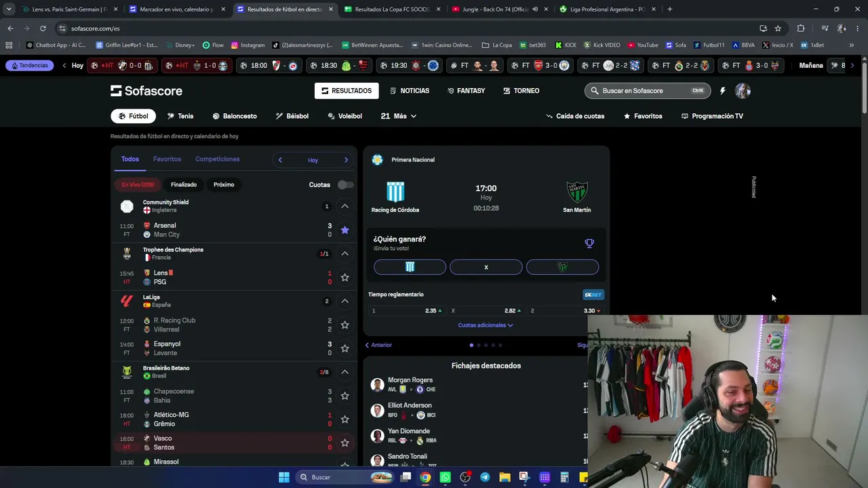868x488 pixels.
Task: Open Programación TV
Action: 712,116
